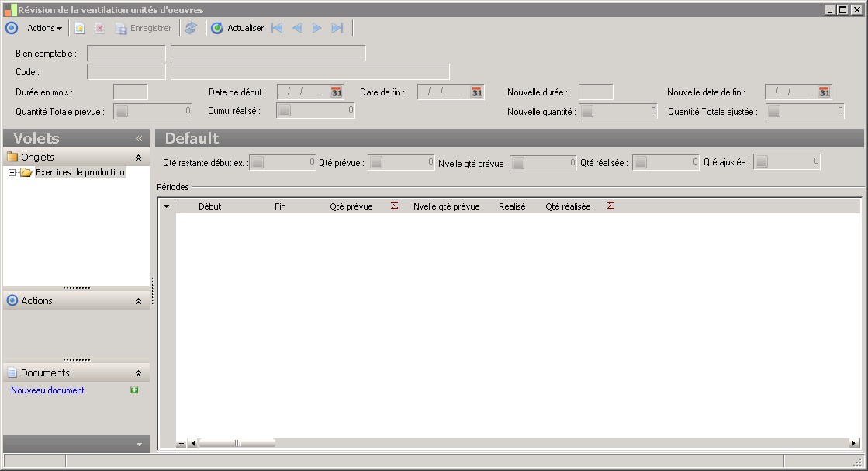This screenshot has width=868, height=471.
Task: Sort by the Fin column header
Action: [280, 206]
